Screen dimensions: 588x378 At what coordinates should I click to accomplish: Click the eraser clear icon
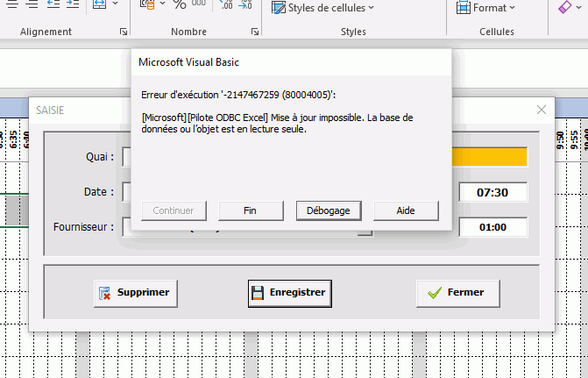(x=564, y=7)
